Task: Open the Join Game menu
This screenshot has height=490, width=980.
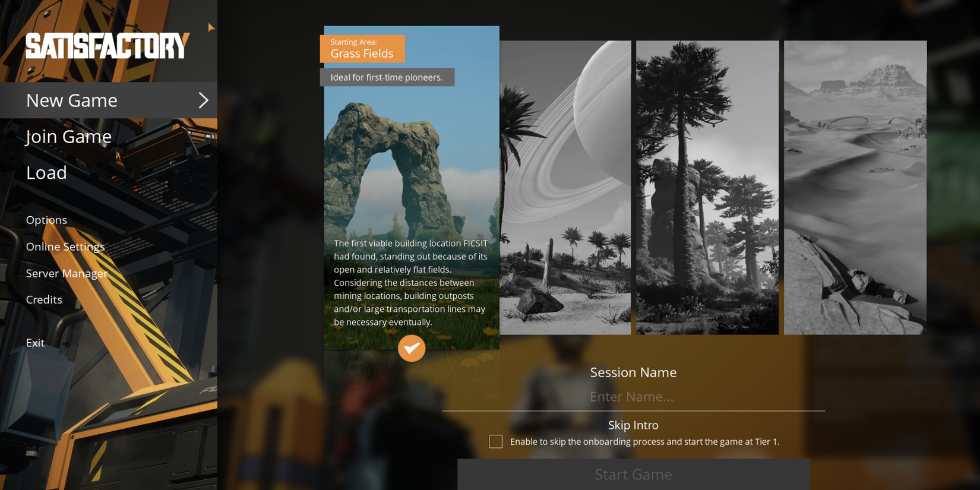Action: click(x=69, y=137)
